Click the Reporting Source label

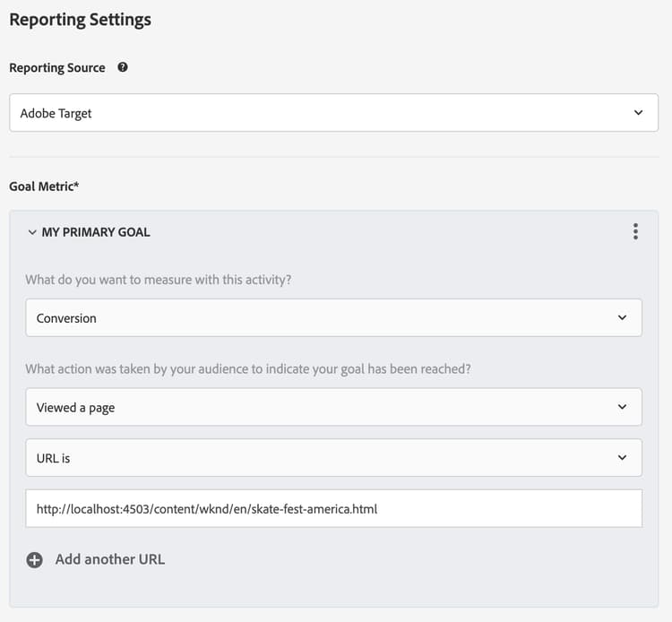pos(57,68)
